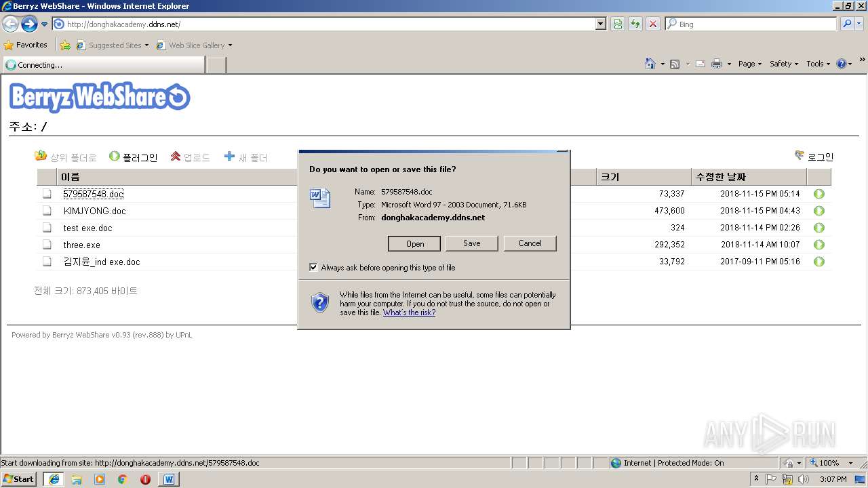Open the 579587548.doc file link
This screenshot has height=488, width=868.
(94, 194)
